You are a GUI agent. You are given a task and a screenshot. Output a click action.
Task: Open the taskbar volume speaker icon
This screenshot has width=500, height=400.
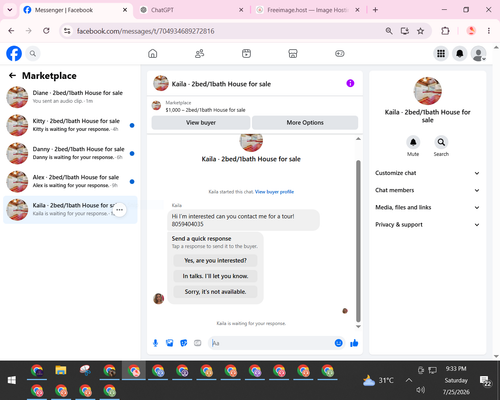421,390
